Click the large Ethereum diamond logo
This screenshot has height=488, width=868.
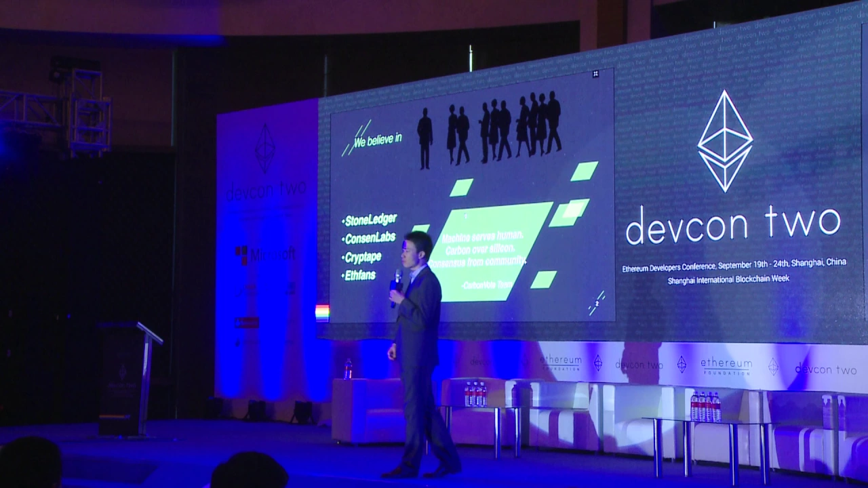(x=725, y=141)
